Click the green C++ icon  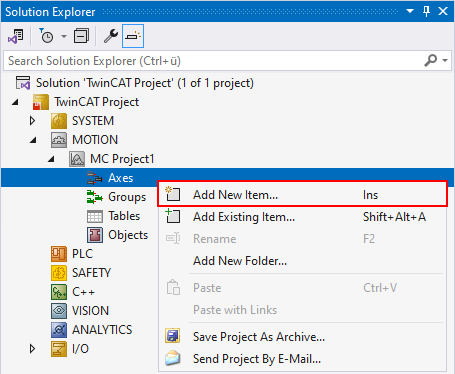click(59, 292)
